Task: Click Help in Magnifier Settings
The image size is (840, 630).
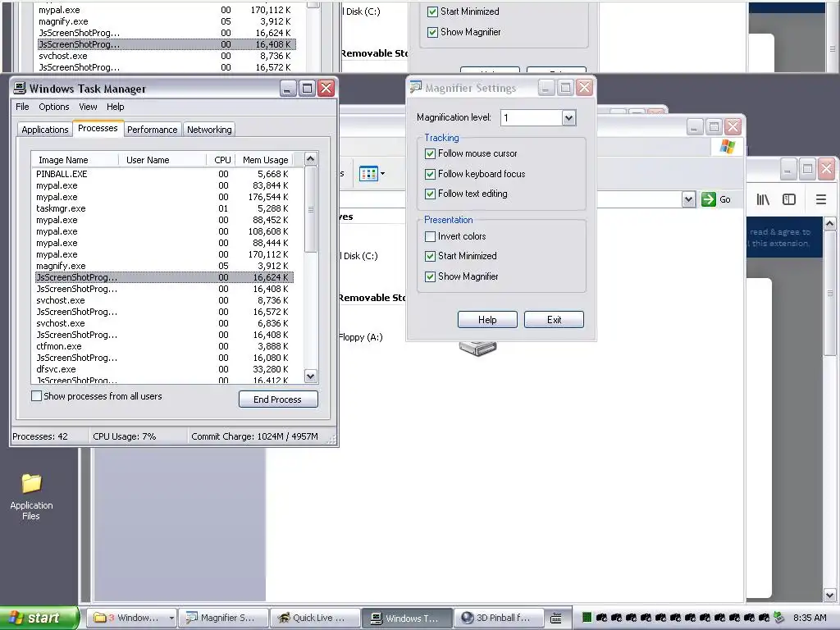Action: (x=487, y=320)
